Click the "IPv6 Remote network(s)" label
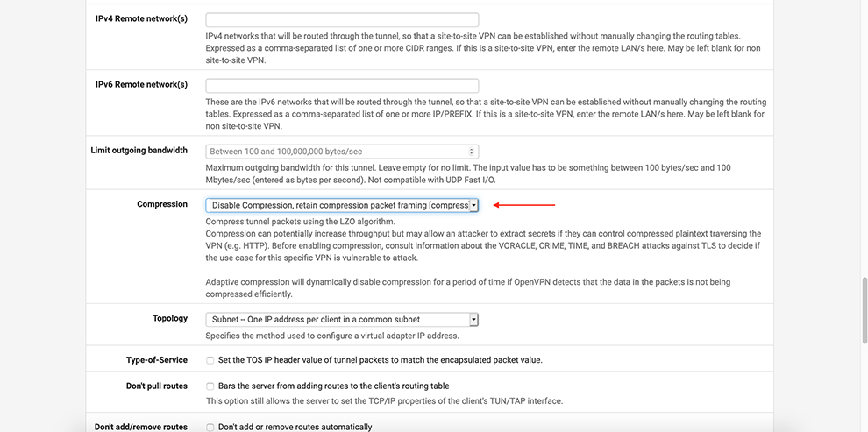This screenshot has height=432, width=868. [x=141, y=85]
